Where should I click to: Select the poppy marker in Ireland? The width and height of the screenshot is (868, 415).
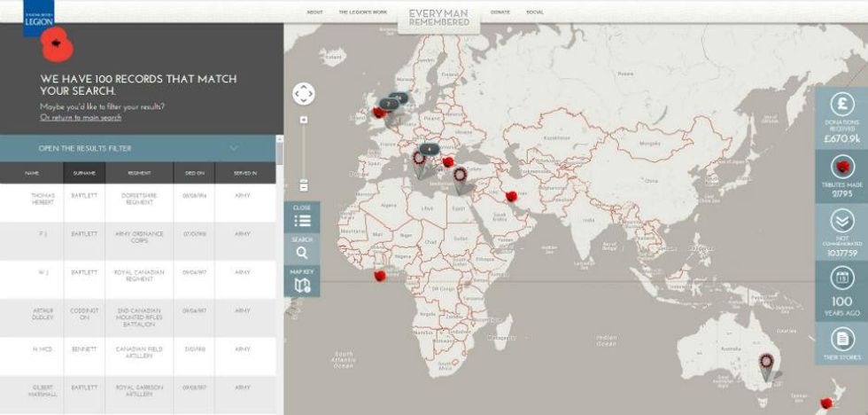(x=379, y=113)
